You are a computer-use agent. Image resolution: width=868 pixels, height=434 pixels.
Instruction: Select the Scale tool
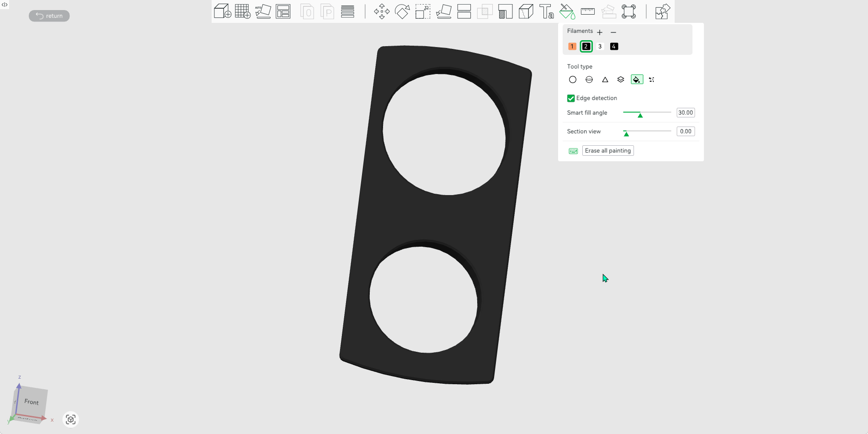(423, 11)
